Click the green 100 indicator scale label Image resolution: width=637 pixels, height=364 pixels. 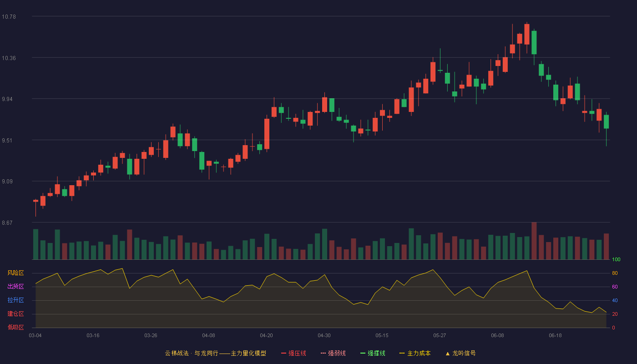point(616,260)
